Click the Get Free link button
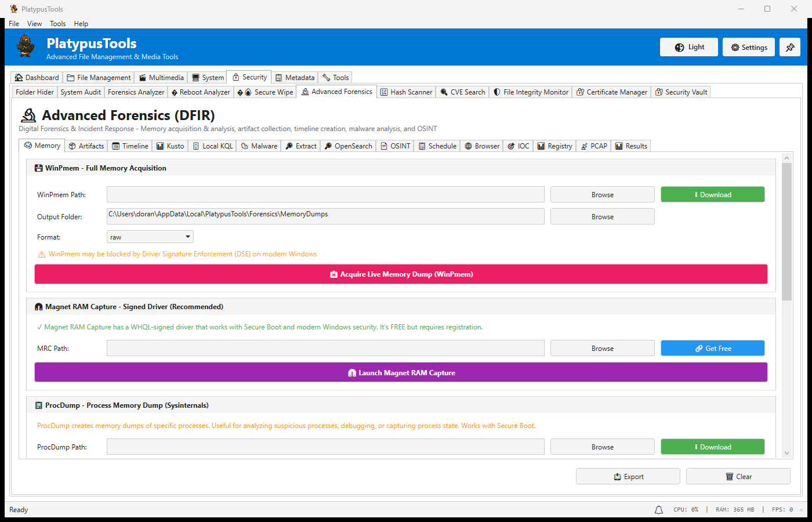The width and height of the screenshot is (812, 522). coord(712,348)
